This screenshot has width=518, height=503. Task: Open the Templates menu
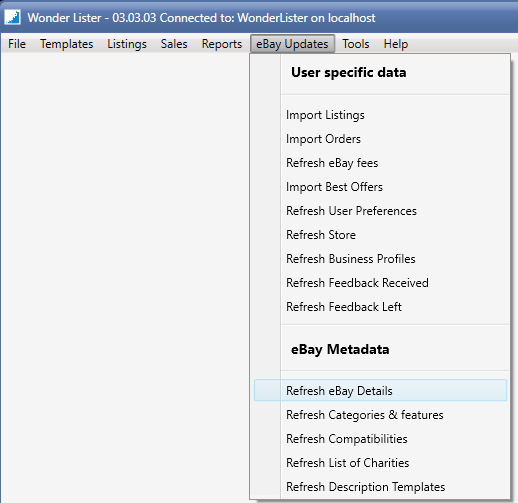(67, 44)
